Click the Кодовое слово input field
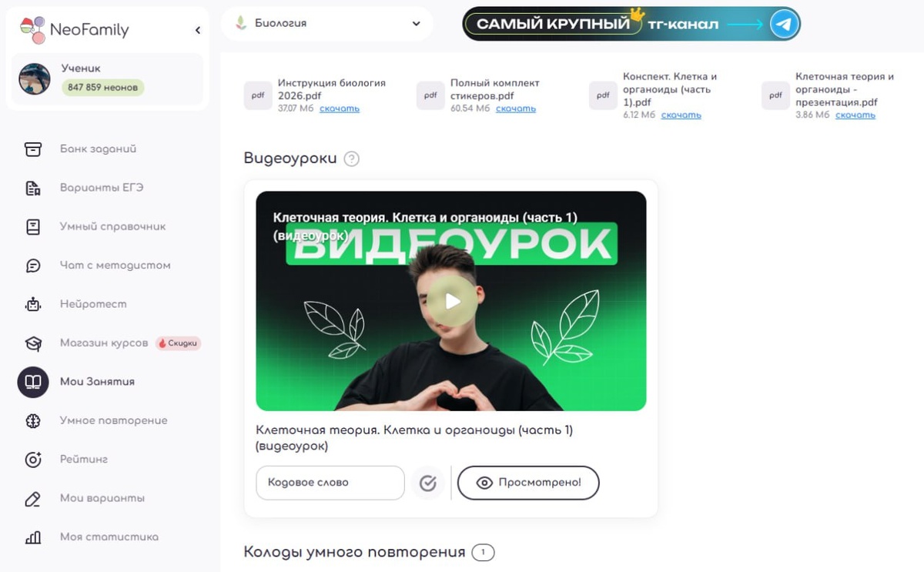This screenshot has width=924, height=572. point(330,483)
